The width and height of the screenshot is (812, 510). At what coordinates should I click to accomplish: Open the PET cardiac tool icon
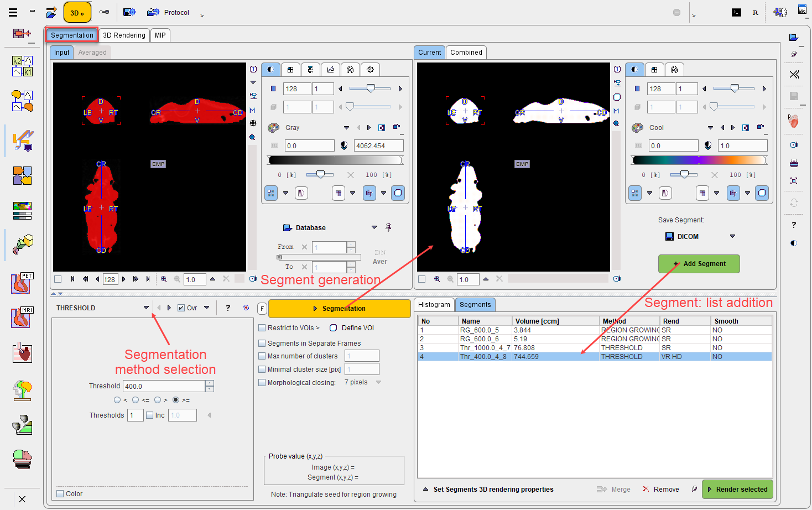(23, 283)
